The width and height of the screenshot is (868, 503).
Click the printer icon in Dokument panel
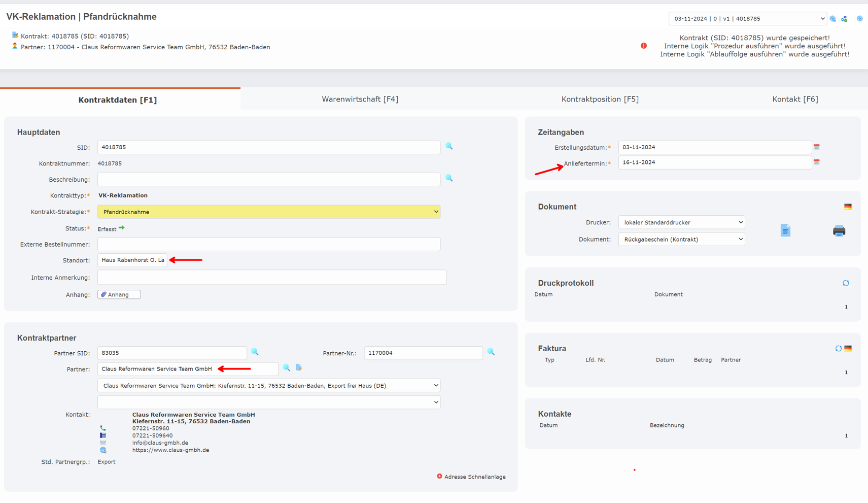tap(839, 231)
